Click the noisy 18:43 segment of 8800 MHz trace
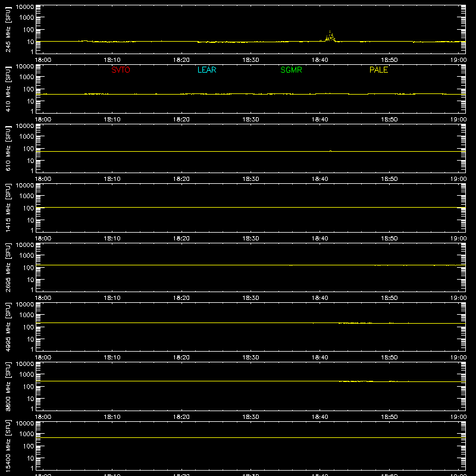 [355, 381]
